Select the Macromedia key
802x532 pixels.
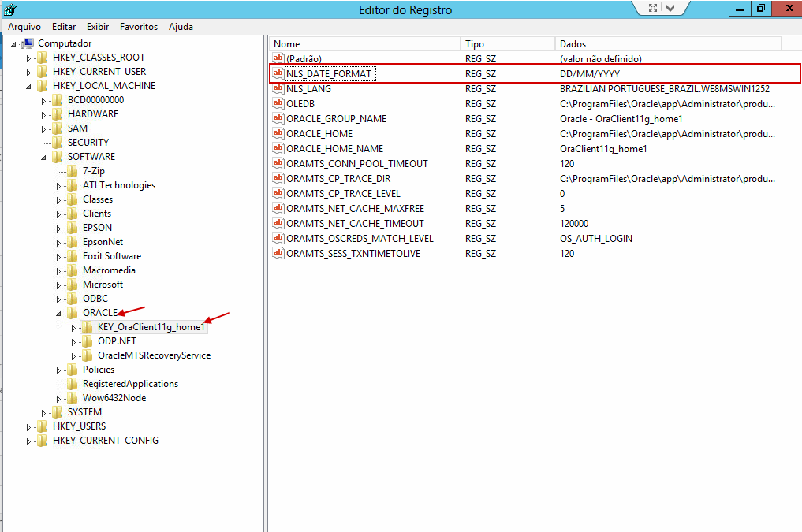pos(109,270)
